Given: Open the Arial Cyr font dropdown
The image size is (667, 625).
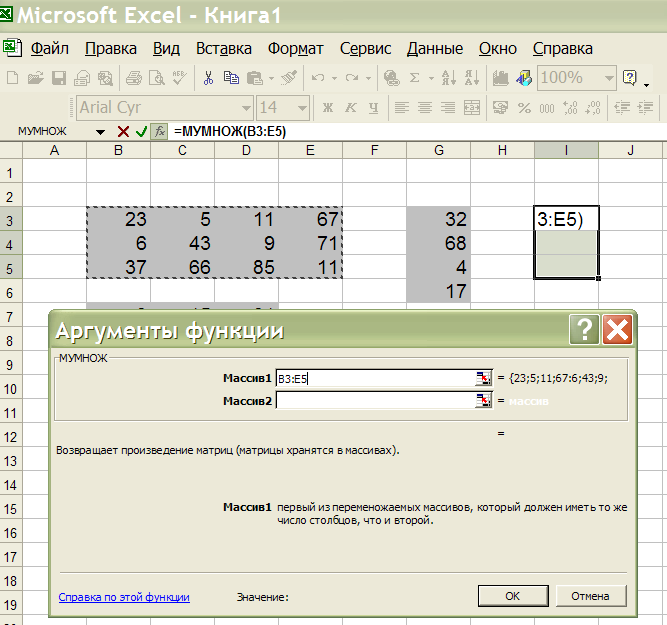Looking at the screenshot, I should pyautogui.click(x=246, y=108).
